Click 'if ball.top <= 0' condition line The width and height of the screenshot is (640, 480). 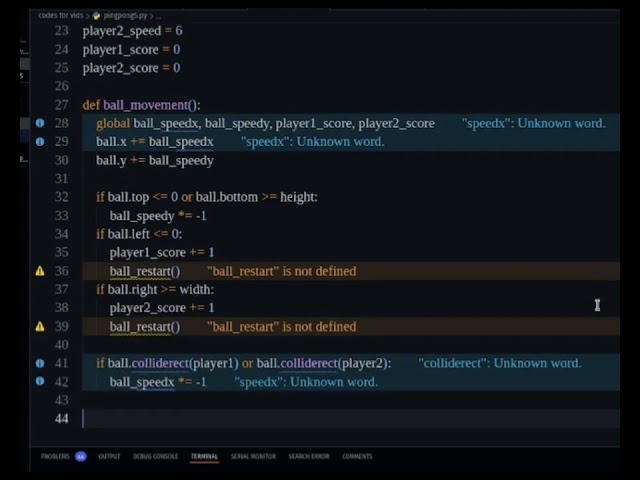[207, 197]
